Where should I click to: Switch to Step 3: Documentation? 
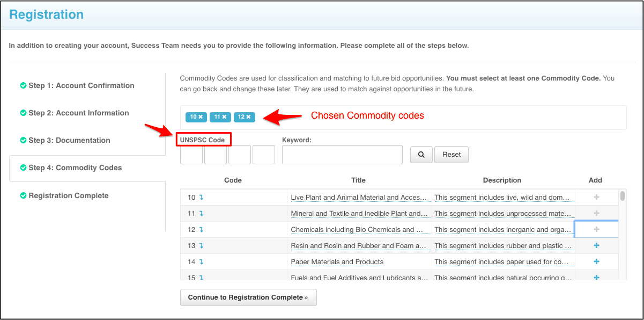pyautogui.click(x=69, y=140)
